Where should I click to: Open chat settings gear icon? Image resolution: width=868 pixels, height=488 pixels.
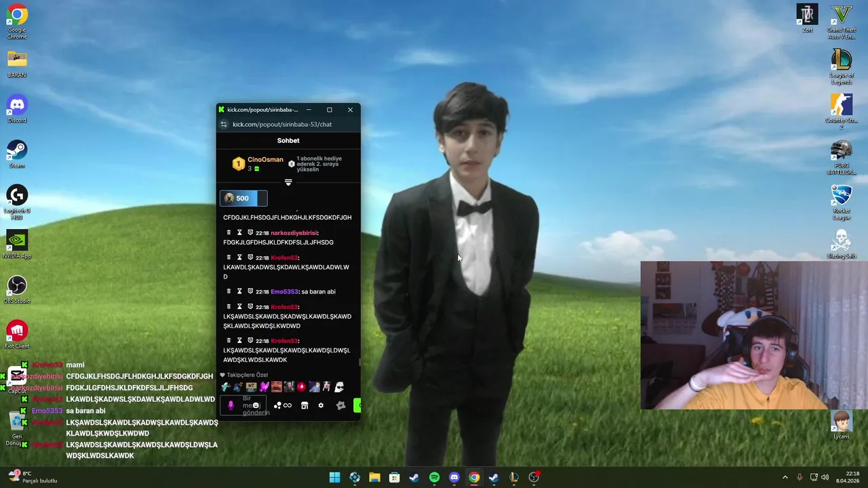coord(321,405)
